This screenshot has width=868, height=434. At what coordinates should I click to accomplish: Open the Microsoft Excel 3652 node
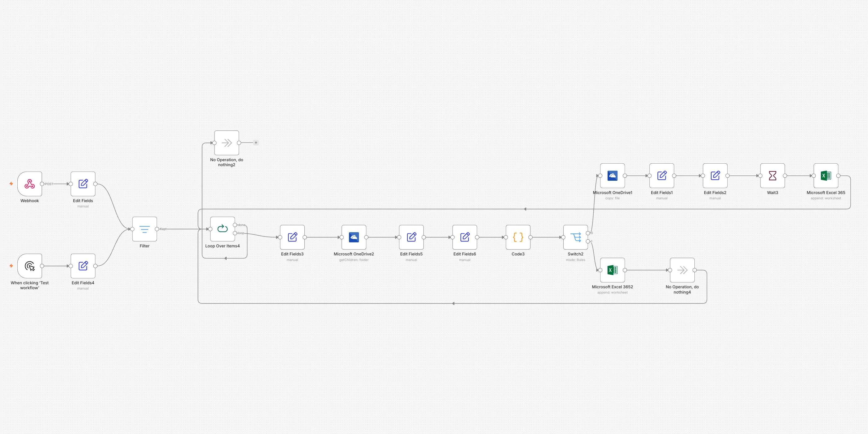click(613, 270)
